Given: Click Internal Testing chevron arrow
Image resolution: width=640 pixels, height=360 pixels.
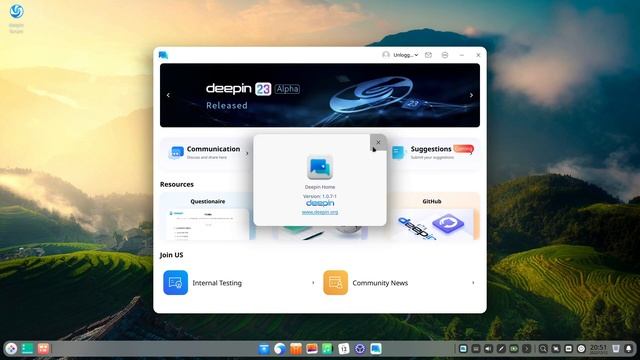Looking at the screenshot, I should (x=313, y=282).
